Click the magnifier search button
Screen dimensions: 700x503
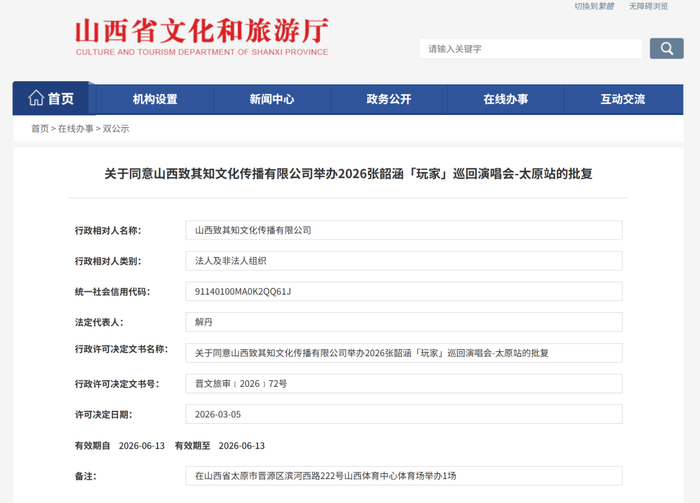[x=666, y=48]
